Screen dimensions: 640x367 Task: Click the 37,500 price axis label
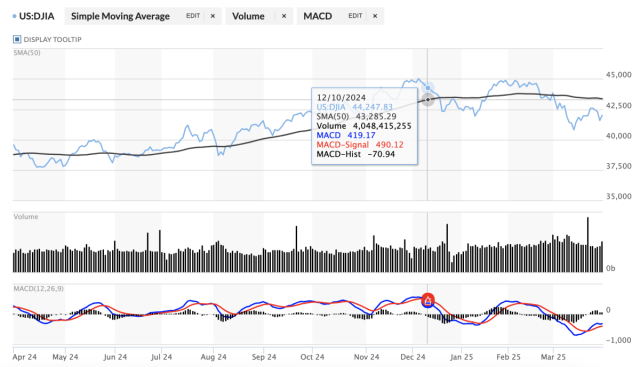pyautogui.click(x=618, y=166)
